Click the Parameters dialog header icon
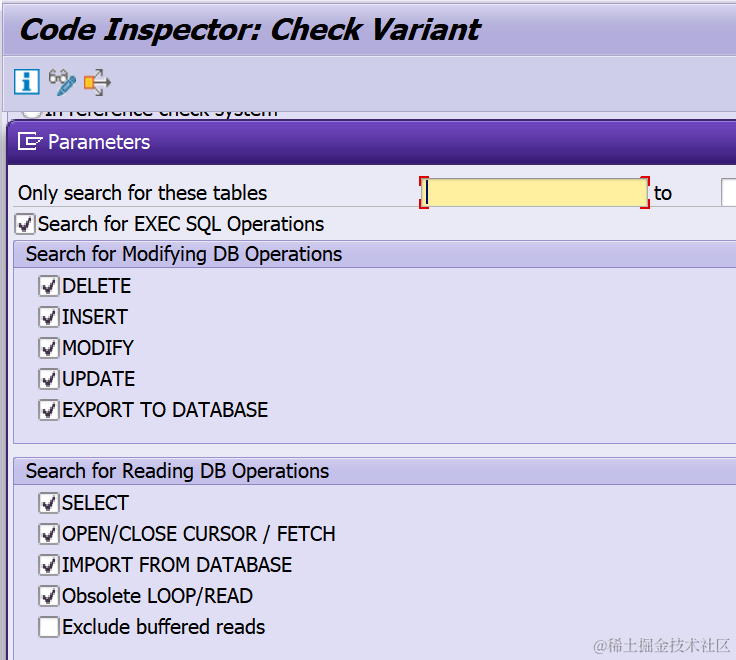736x660 pixels. pos(30,141)
